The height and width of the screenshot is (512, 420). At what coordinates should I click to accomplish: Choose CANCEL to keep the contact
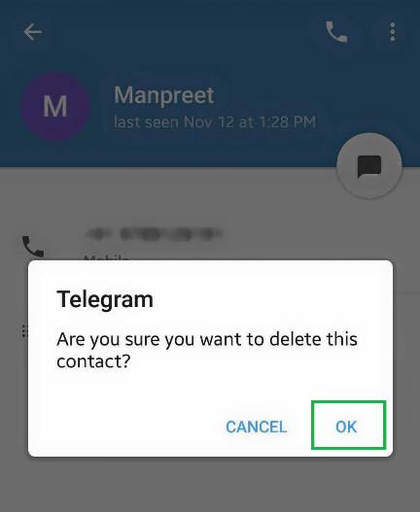(257, 427)
